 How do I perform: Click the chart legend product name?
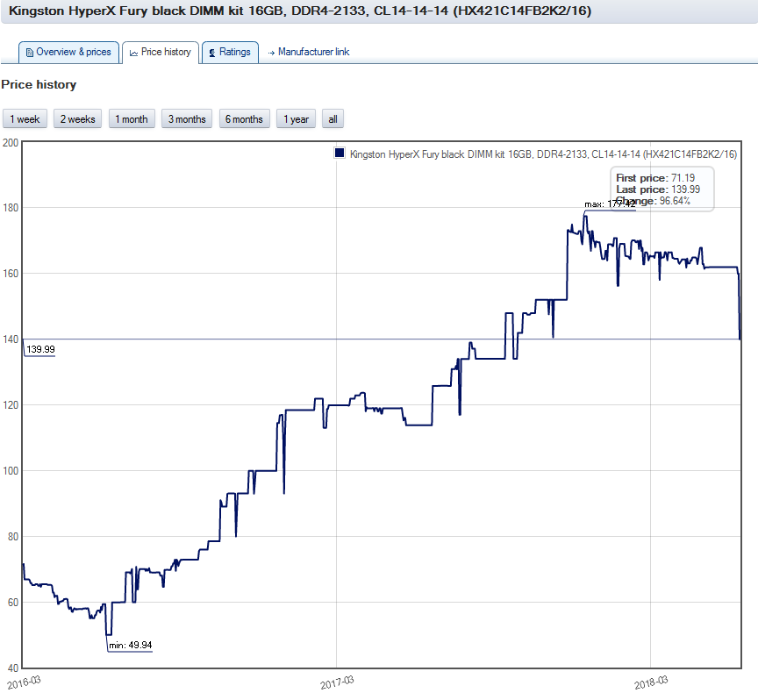point(543,154)
